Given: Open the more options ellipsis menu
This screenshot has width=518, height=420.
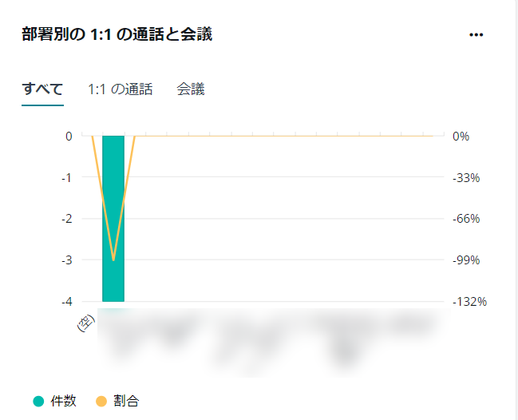Looking at the screenshot, I should coord(476,34).
